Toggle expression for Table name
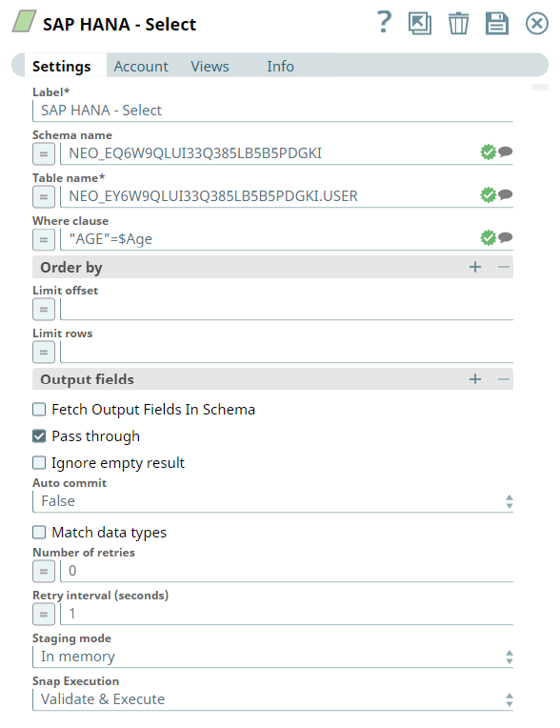 pyautogui.click(x=44, y=197)
